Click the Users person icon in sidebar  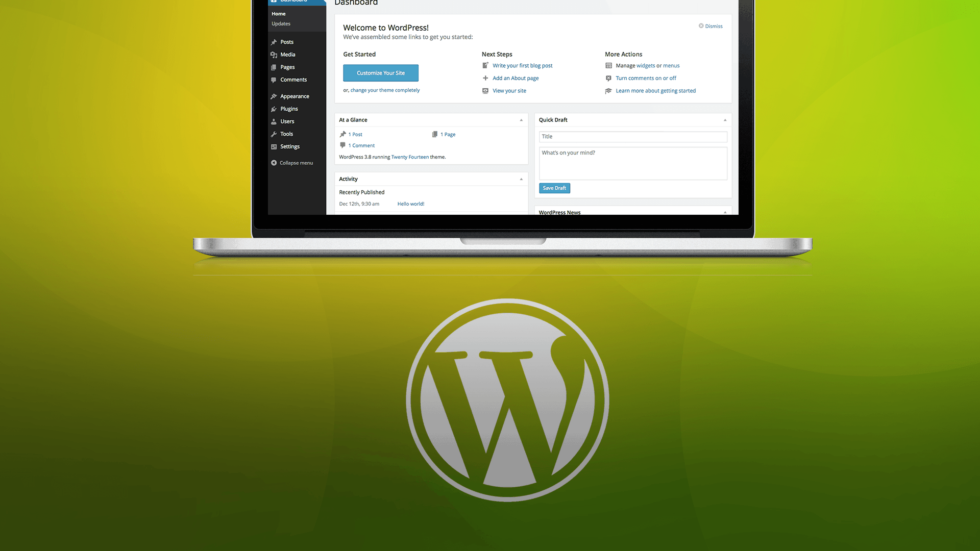pos(274,121)
